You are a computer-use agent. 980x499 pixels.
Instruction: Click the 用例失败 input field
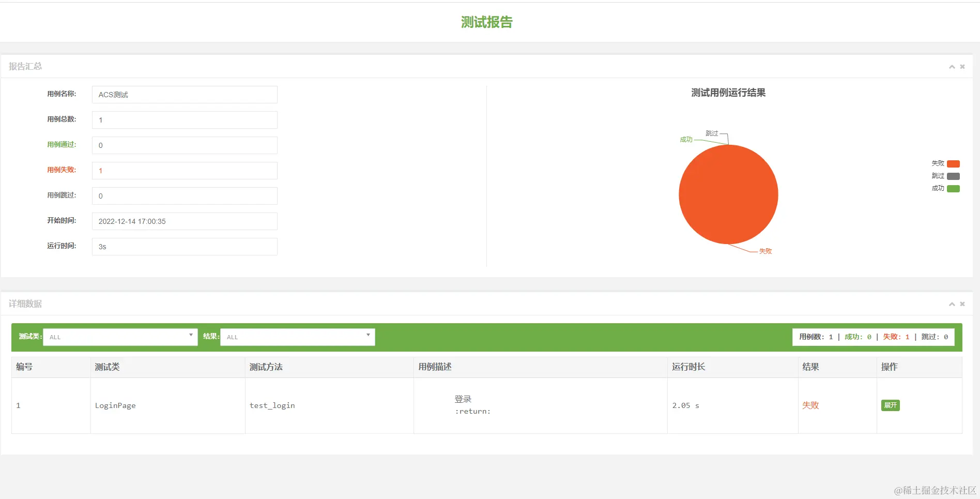[x=185, y=171]
